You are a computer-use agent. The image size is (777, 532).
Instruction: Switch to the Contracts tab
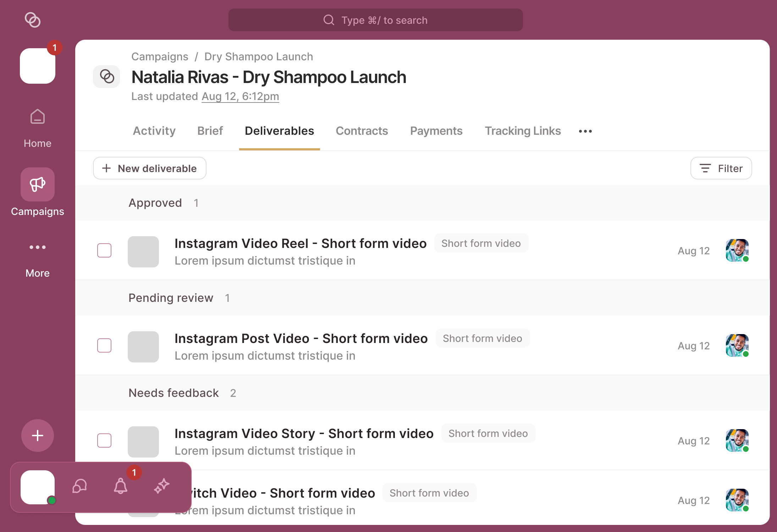click(x=362, y=131)
